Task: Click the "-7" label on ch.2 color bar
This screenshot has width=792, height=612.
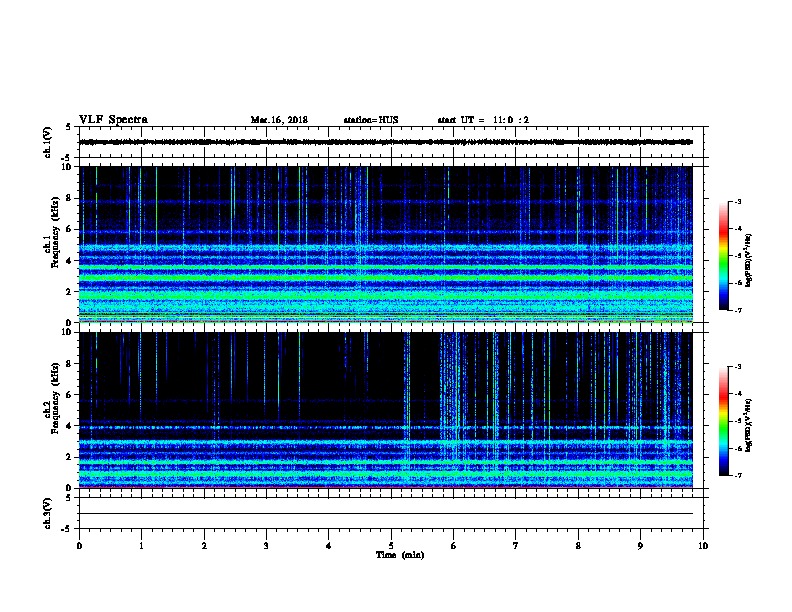Action: click(737, 475)
